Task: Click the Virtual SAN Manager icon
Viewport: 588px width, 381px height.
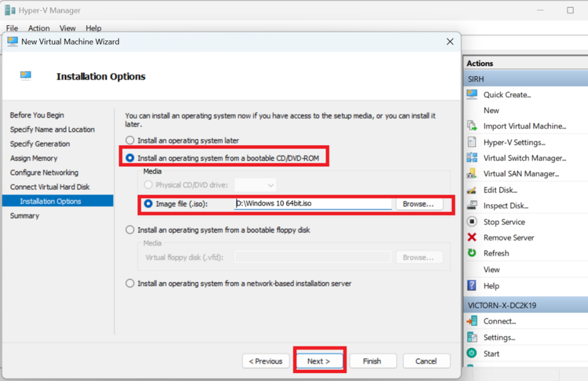Action: [472, 174]
